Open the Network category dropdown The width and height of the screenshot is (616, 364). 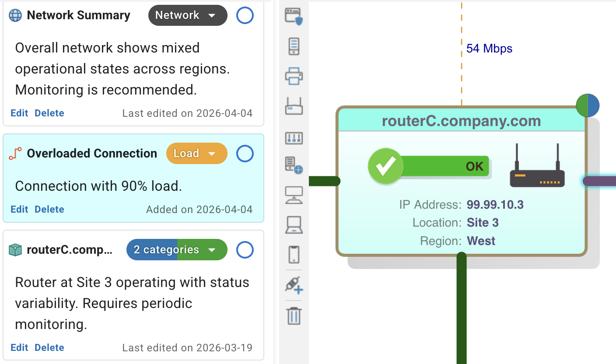coord(188,15)
